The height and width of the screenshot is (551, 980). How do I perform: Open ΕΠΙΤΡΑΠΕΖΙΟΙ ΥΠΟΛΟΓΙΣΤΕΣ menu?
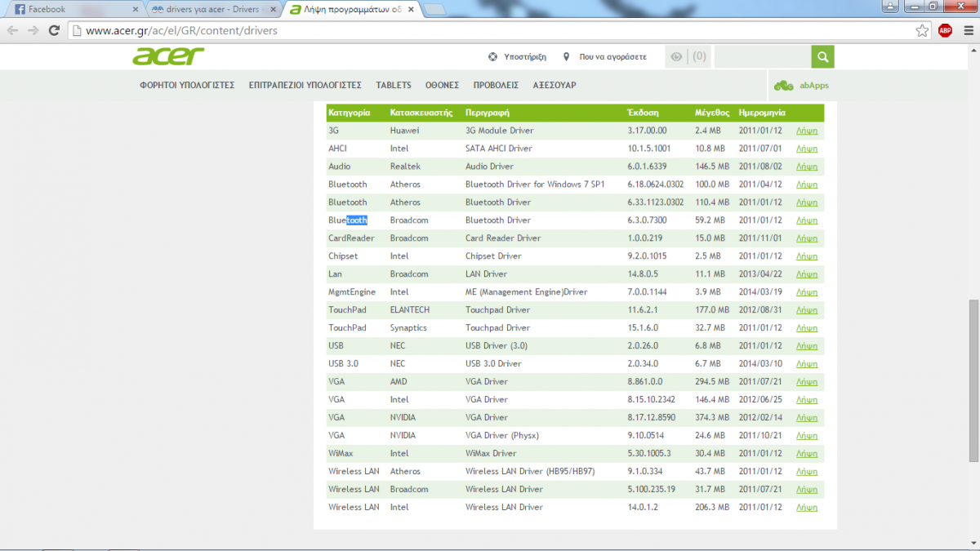(305, 85)
